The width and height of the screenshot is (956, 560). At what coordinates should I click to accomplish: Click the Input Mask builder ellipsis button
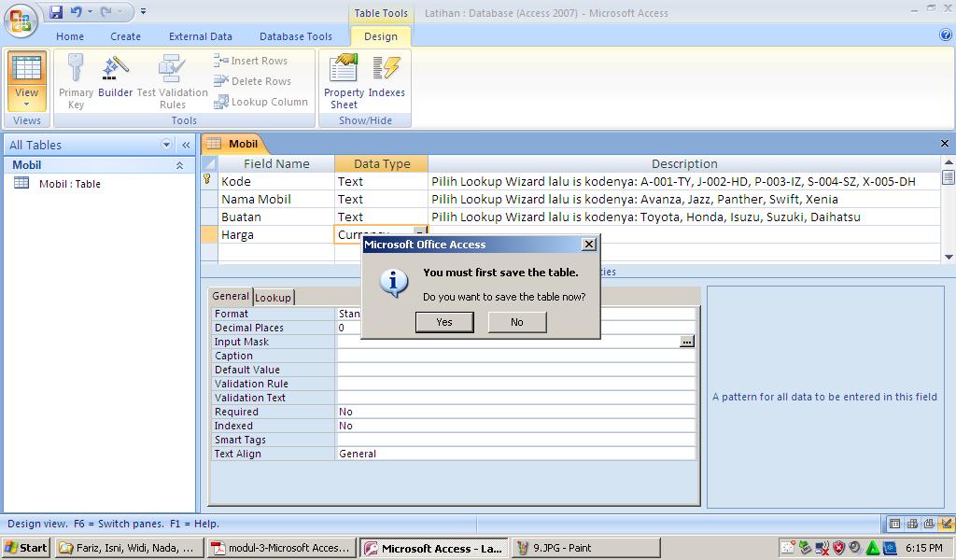pos(687,342)
